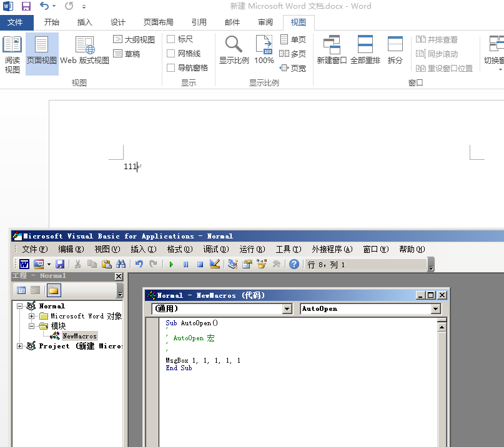The image size is (504, 447).
Task: Switch to Outline view (大纲视图)
Action: pyautogui.click(x=134, y=39)
